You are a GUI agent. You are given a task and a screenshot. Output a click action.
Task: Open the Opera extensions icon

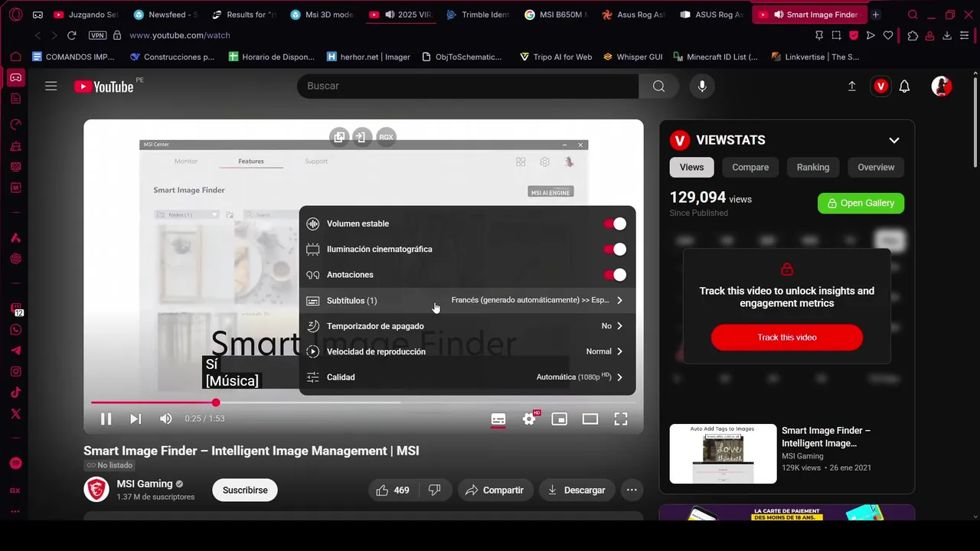pyautogui.click(x=913, y=35)
